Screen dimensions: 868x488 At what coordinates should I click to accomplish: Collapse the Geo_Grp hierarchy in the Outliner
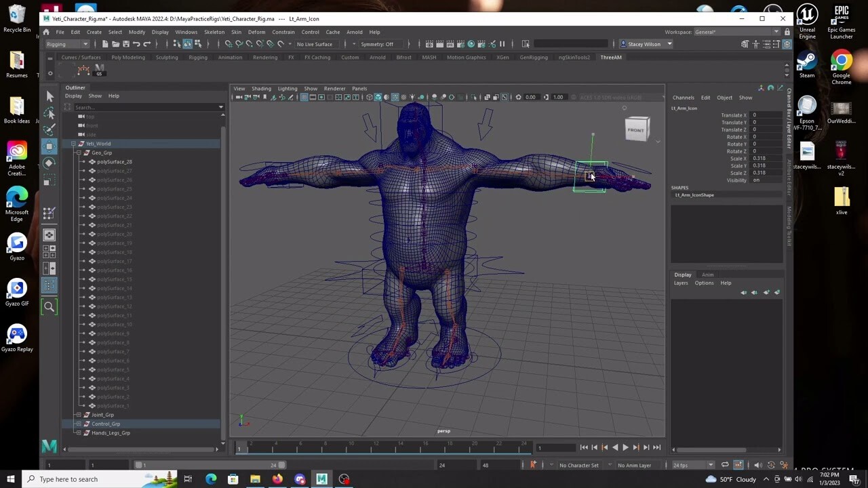(79, 152)
